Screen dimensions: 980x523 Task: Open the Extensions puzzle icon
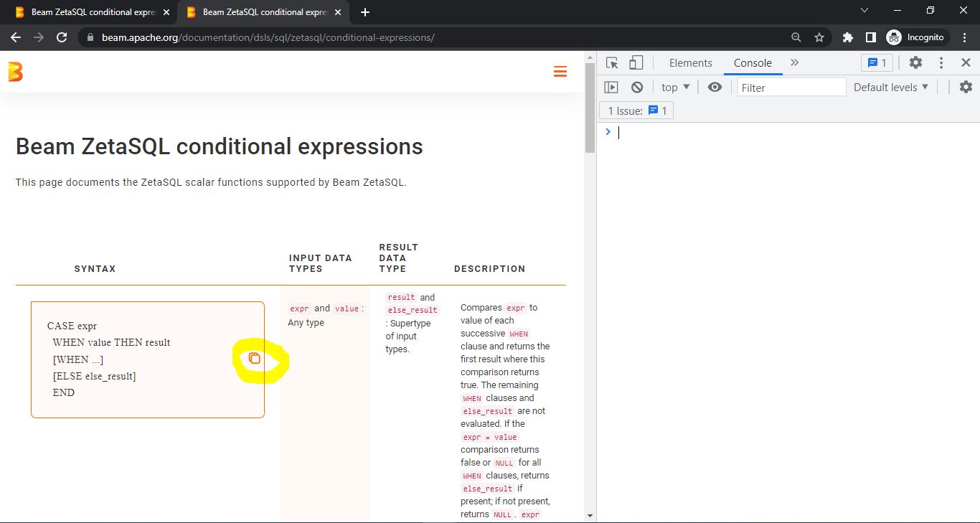(x=848, y=37)
